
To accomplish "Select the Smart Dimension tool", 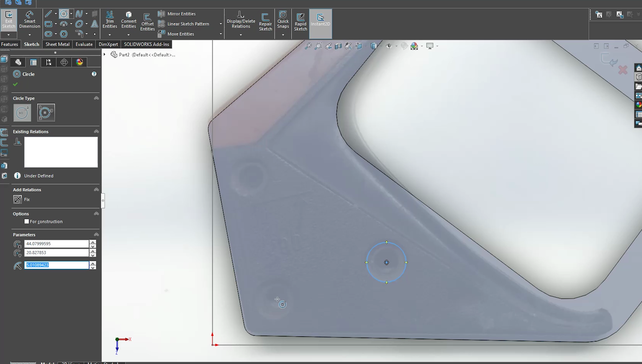I will point(29,19).
